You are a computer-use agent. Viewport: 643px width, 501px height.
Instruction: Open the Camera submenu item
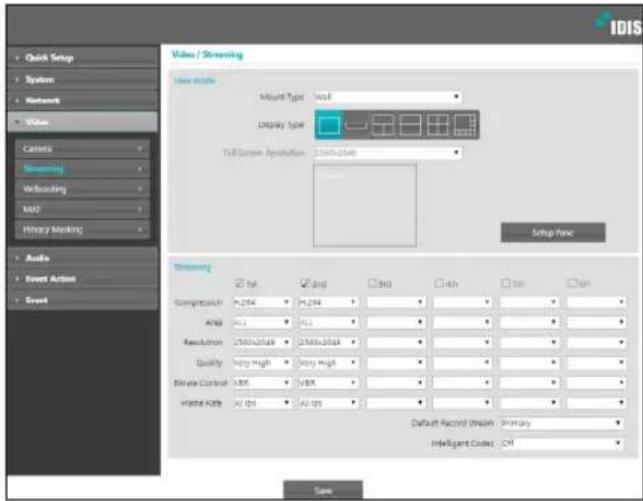82,148
